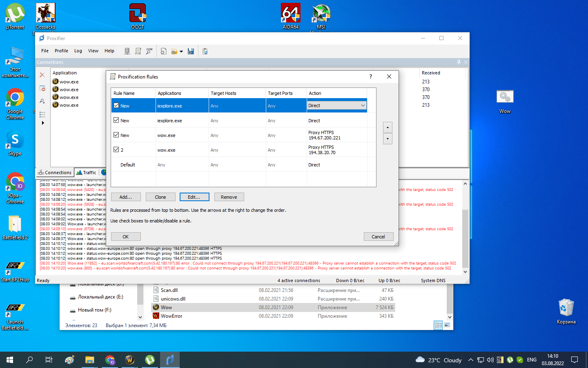Click the Save Profile floppy disk icon
Viewport: 588px width, 368px height.
point(191,51)
